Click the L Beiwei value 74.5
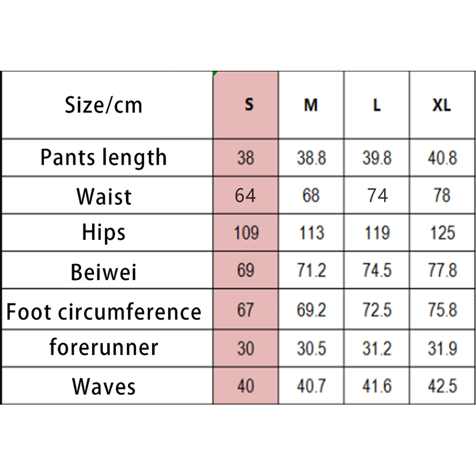476x476 pixels. click(x=377, y=270)
